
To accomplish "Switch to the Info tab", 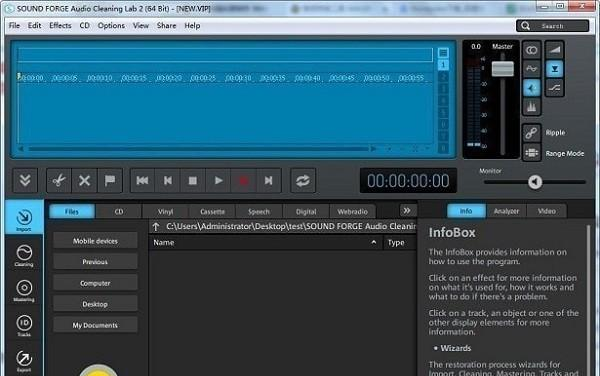I will coord(466,211).
